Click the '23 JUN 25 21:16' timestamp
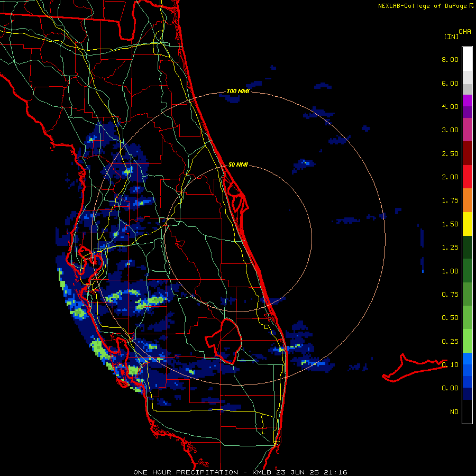Screen dimensions: 476x476 310,472
